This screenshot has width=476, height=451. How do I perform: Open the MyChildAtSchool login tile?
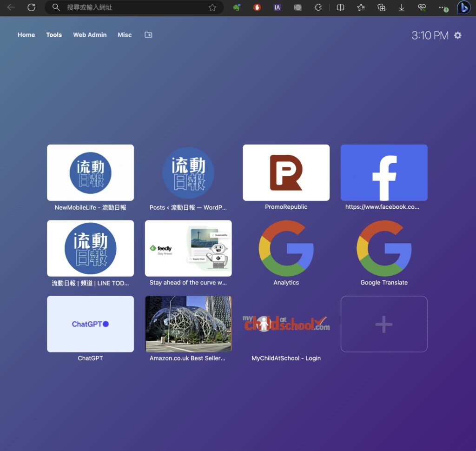[286, 324]
